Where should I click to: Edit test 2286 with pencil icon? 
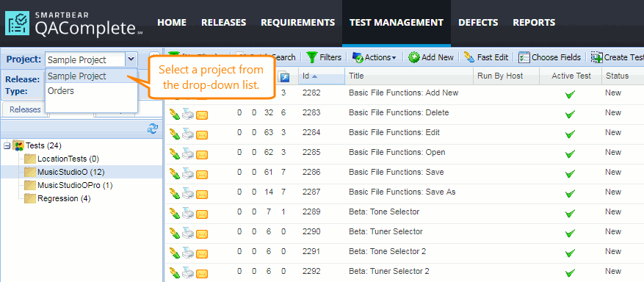pyautogui.click(x=175, y=174)
